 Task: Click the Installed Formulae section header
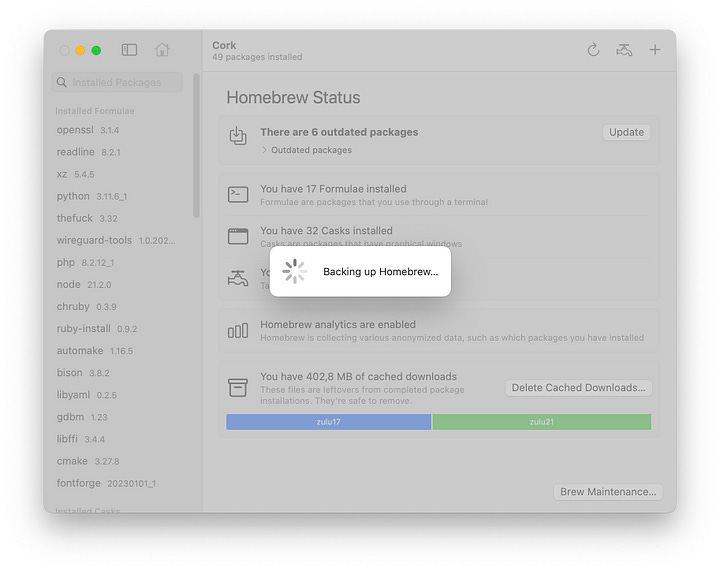(95, 111)
